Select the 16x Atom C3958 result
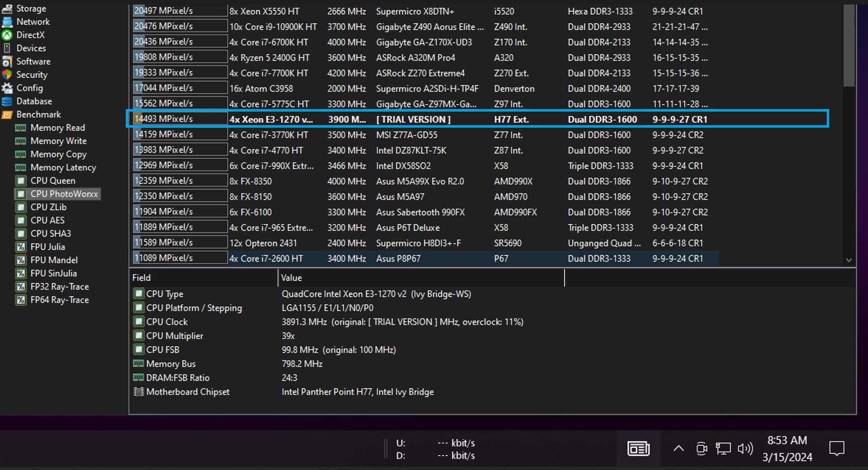 pyautogui.click(x=425, y=88)
